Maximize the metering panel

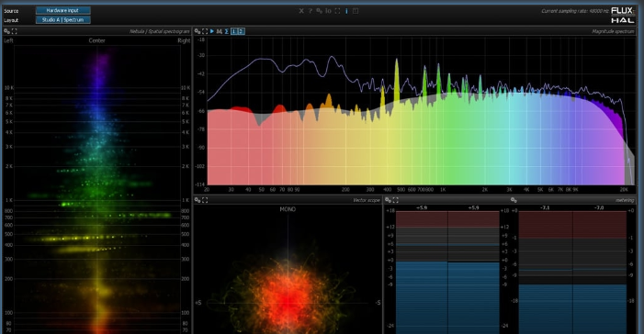tap(396, 200)
